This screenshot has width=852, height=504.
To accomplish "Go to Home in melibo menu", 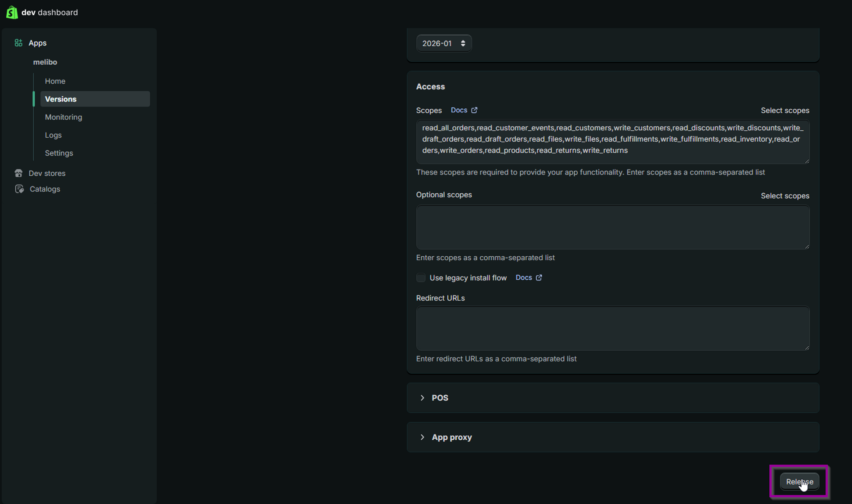I will (x=55, y=81).
